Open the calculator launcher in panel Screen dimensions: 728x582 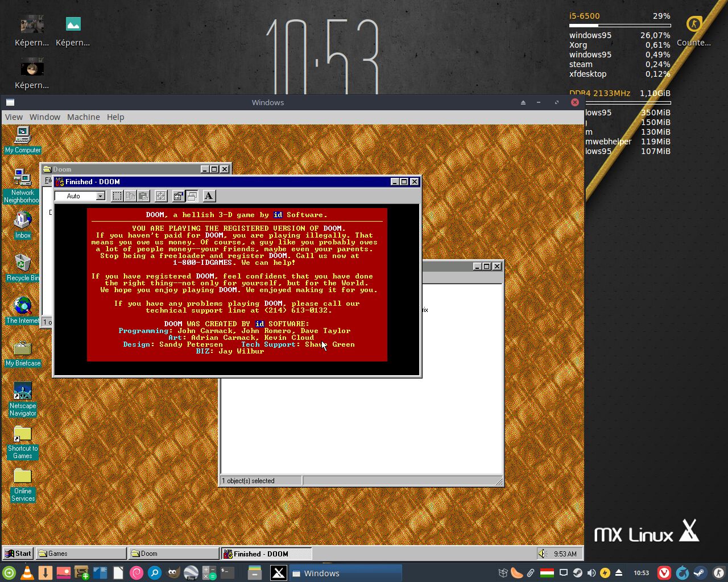(x=209, y=573)
